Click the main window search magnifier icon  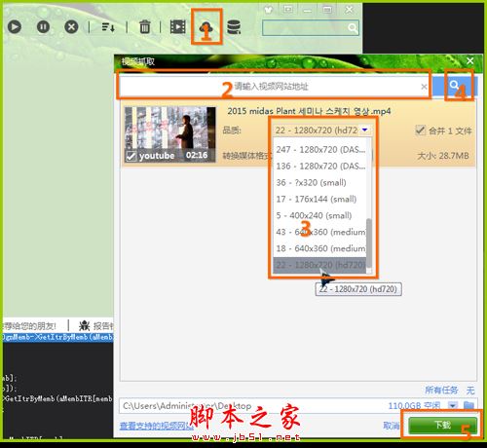pyautogui.click(x=353, y=28)
